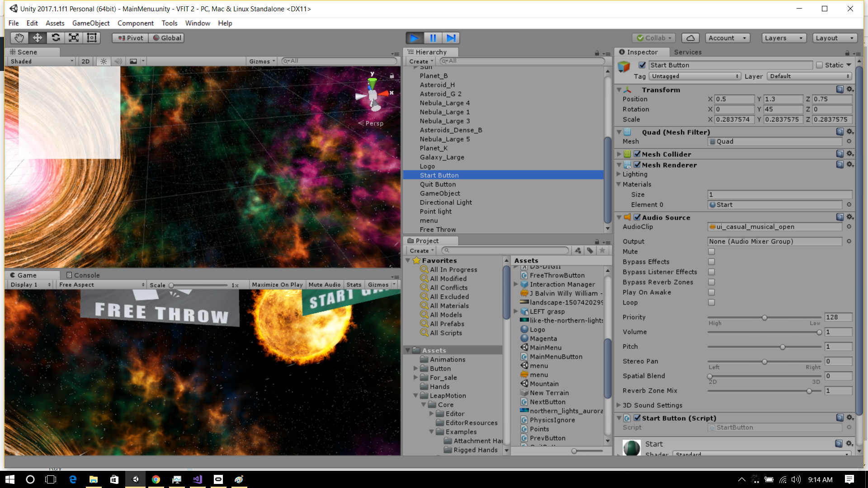
Task: Click the Step frame button
Action: pyautogui.click(x=451, y=38)
